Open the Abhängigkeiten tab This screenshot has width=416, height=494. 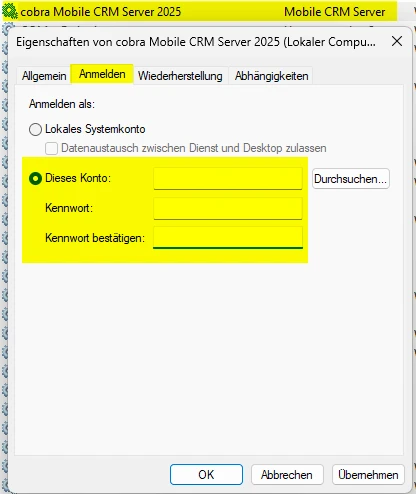271,76
